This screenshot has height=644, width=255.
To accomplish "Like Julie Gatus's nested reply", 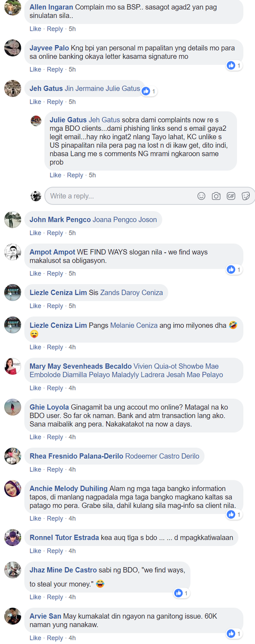I will coord(55,175).
